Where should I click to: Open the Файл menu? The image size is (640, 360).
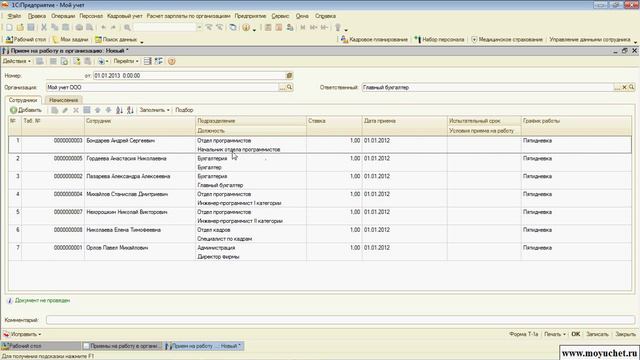14,16
